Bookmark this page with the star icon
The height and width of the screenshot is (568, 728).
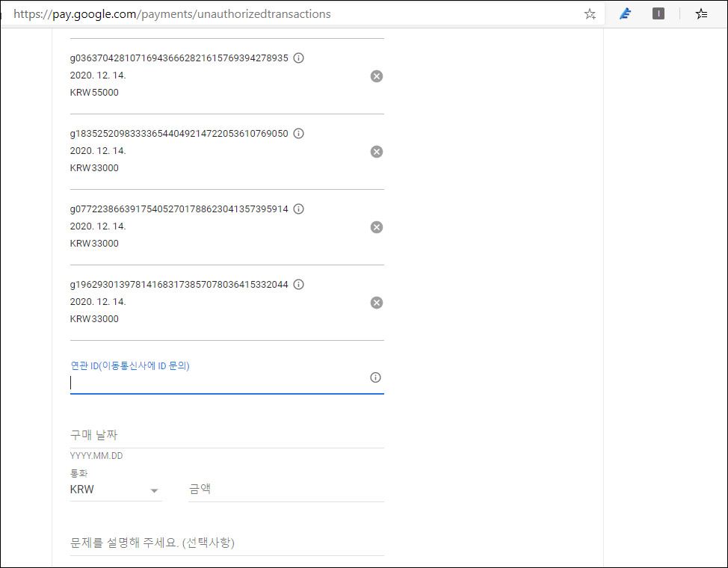[590, 13]
